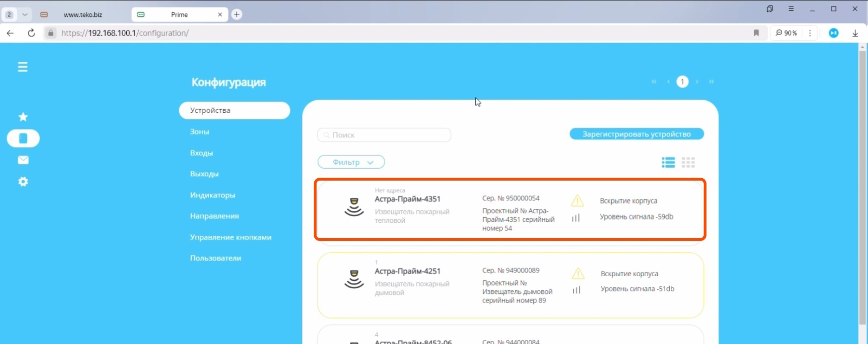Click the Конфигурация heading
The image size is (868, 344).
click(x=228, y=82)
